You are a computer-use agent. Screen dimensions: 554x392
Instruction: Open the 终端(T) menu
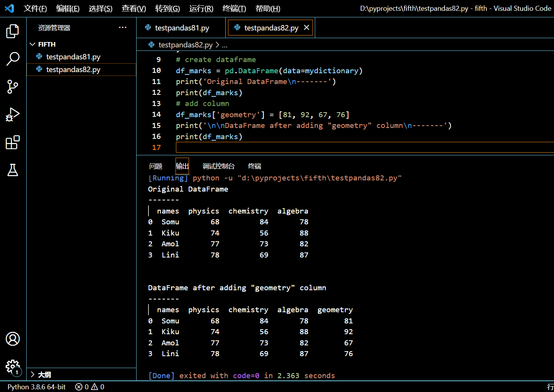[234, 8]
